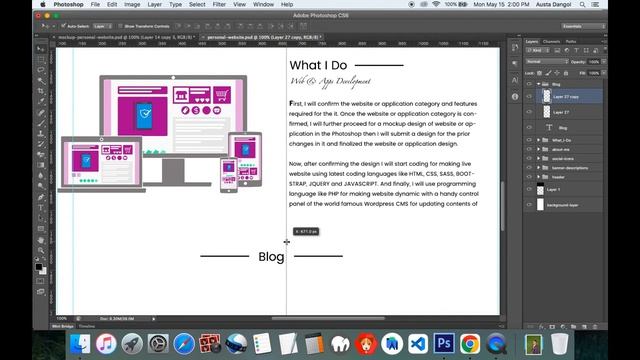
Task: Select the Lasso tool
Action: 41,70
